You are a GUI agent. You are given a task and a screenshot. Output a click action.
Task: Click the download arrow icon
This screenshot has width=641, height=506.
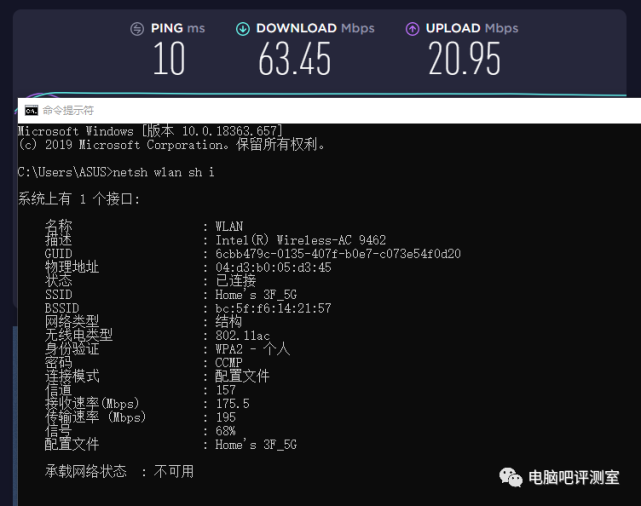pyautogui.click(x=243, y=29)
